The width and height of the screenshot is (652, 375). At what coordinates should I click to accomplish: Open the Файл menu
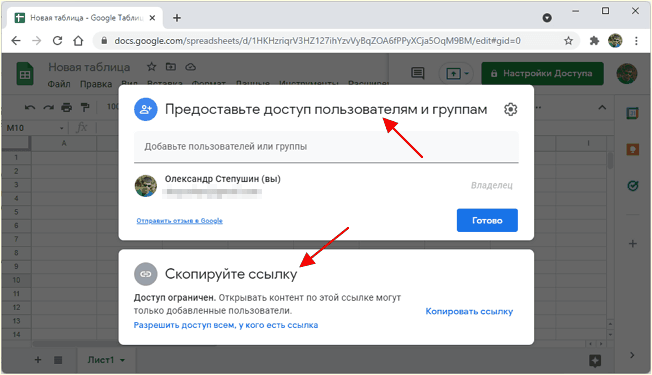59,84
